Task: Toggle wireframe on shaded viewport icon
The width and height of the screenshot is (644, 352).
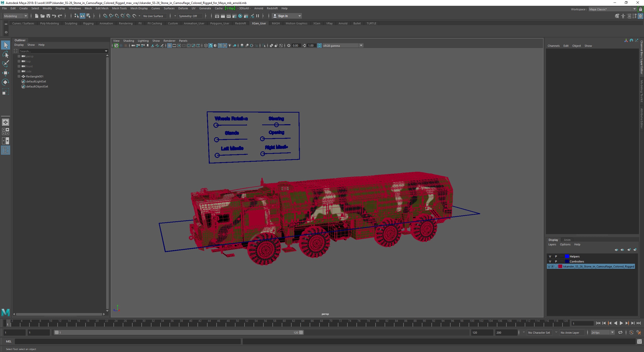Action: [220, 46]
